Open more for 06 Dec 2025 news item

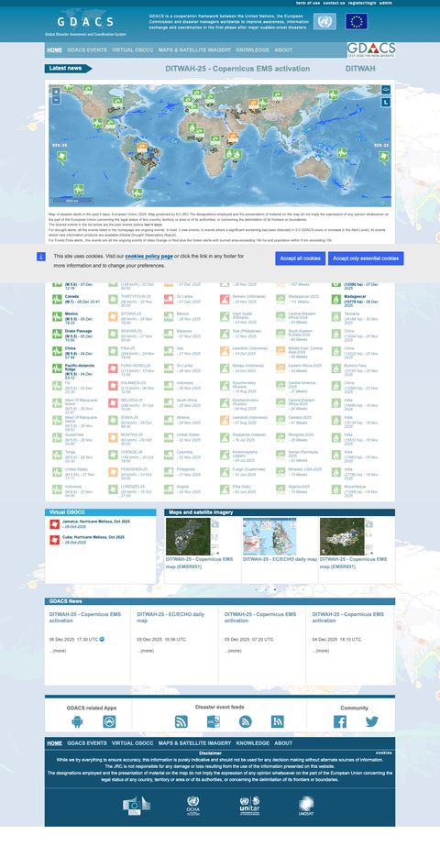[x=58, y=651]
